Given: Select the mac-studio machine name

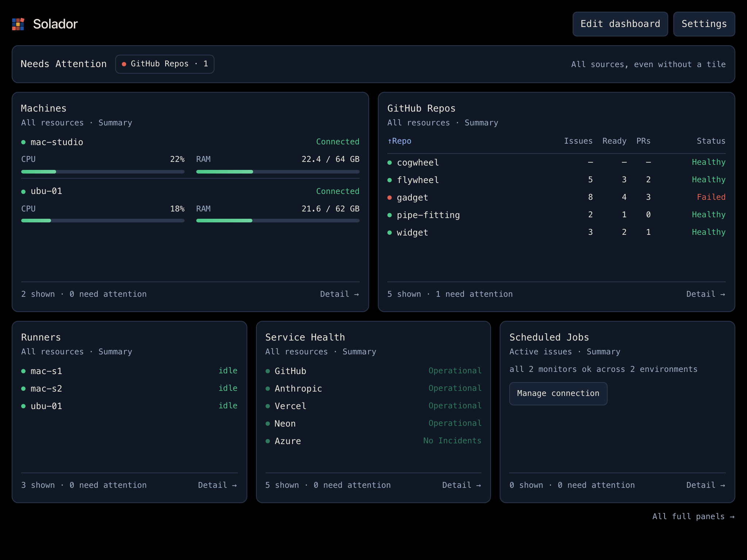Looking at the screenshot, I should (57, 142).
